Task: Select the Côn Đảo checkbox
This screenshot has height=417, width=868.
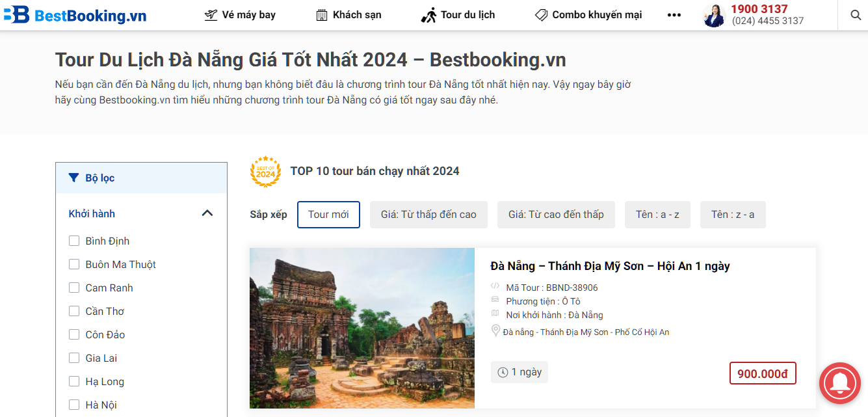Action: (74, 334)
